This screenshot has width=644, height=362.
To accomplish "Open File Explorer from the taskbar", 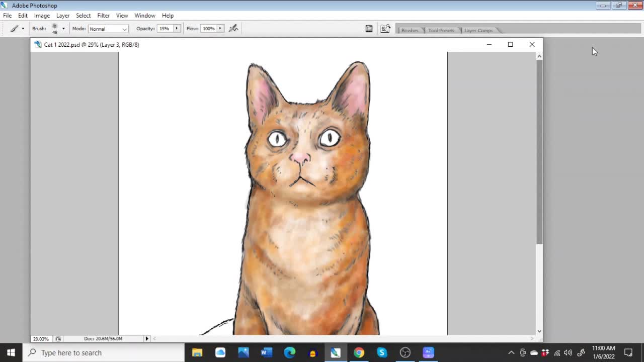I will coord(197,352).
